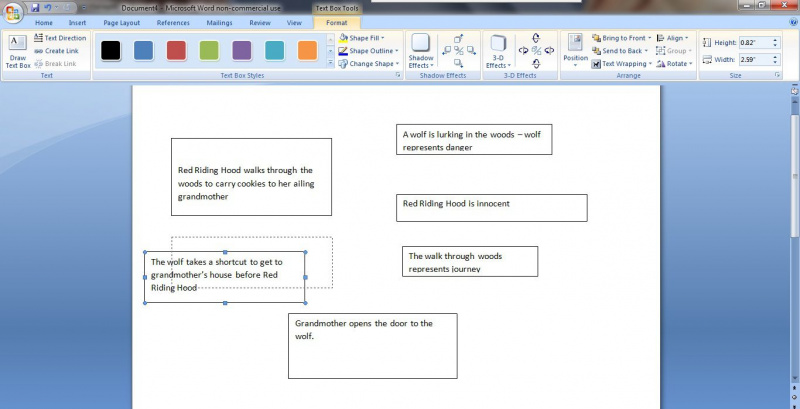Click the 'A wolf is lurking' text box
800x409 pixels.
(474, 139)
